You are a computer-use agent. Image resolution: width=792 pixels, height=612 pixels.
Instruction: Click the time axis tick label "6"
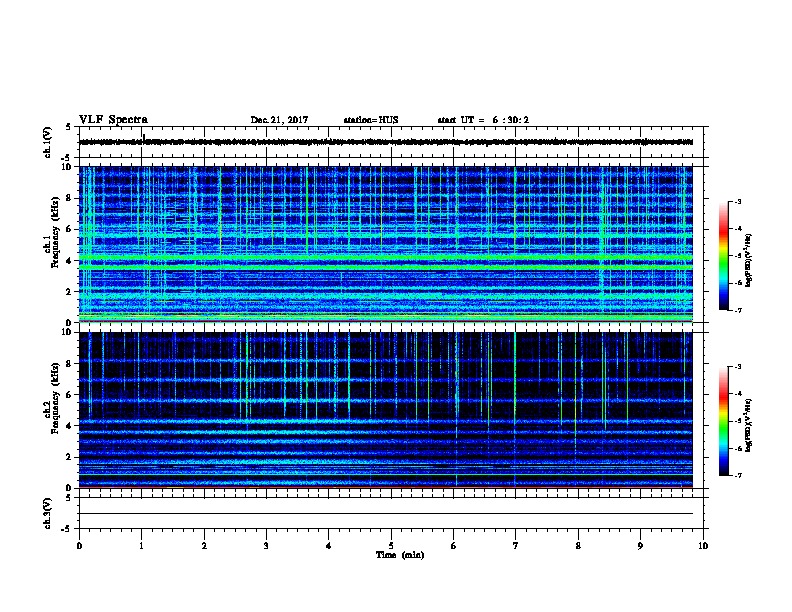[453, 545]
